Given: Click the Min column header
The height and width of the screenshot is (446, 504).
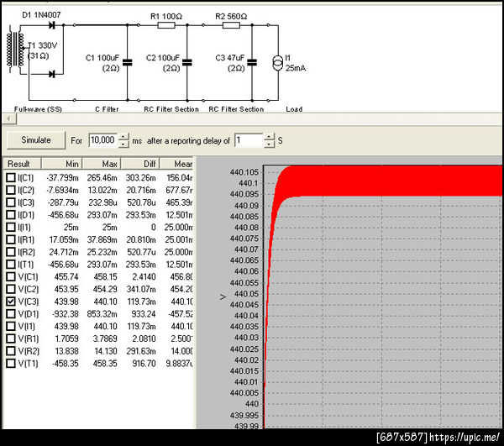Looking at the screenshot, I should 61,164.
